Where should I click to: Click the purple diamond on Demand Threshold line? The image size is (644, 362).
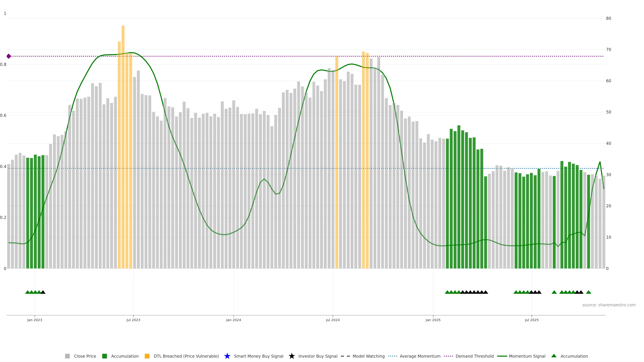coord(9,56)
